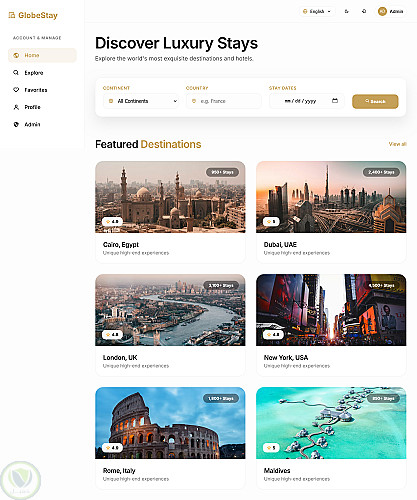Click the Maldives rating star badge
Screen dimensions: 417x500
271,448
